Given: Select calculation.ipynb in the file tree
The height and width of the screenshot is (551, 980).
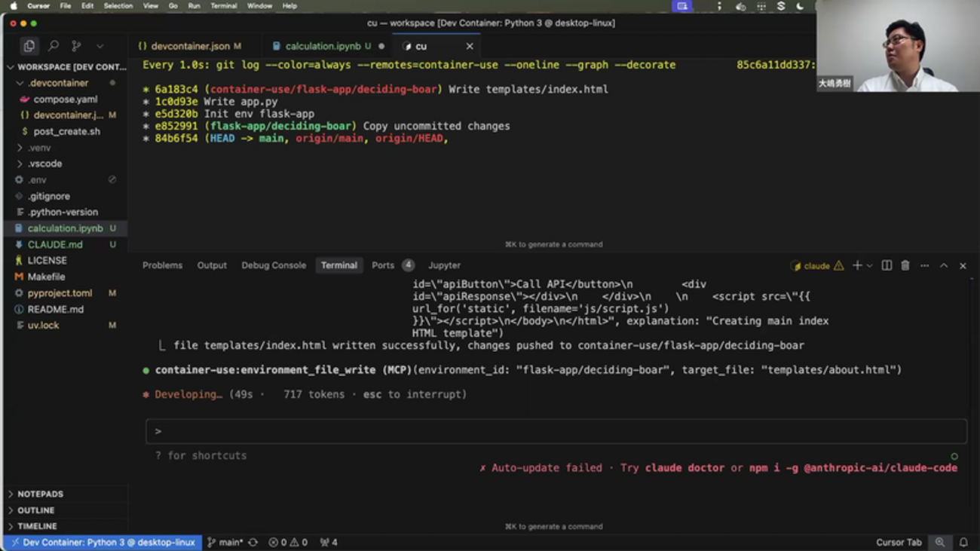Looking at the screenshot, I should (66, 228).
